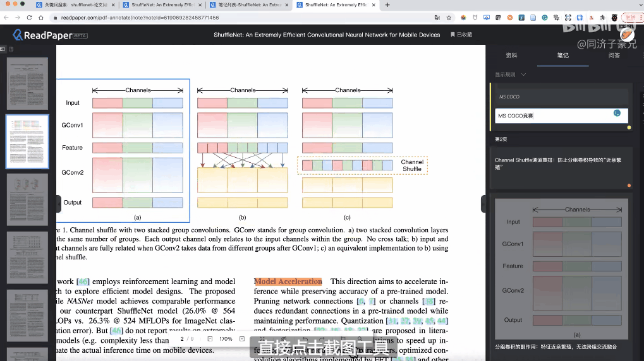Click the 已收藏 bookmark icon
Image resolution: width=644 pixels, height=361 pixels.
click(x=453, y=35)
